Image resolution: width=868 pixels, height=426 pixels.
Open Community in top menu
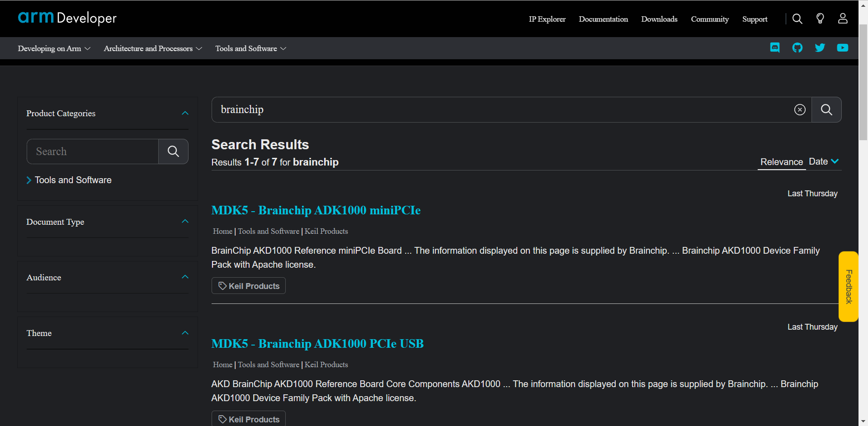tap(710, 19)
